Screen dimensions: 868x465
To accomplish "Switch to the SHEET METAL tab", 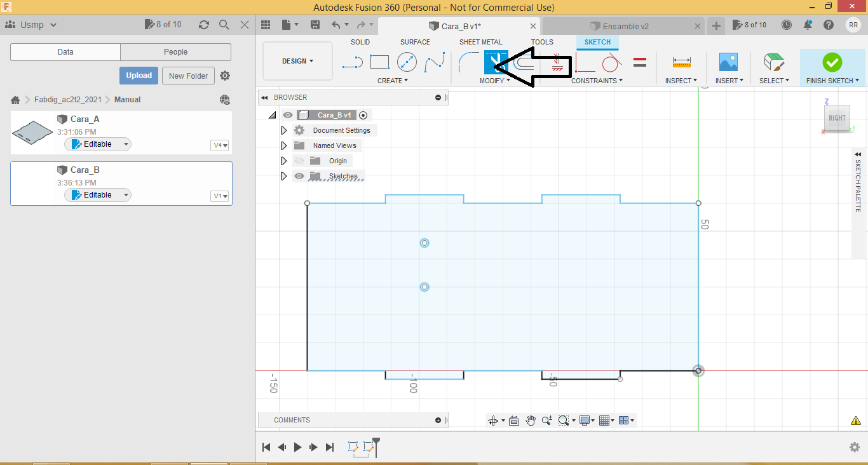I will pos(481,42).
